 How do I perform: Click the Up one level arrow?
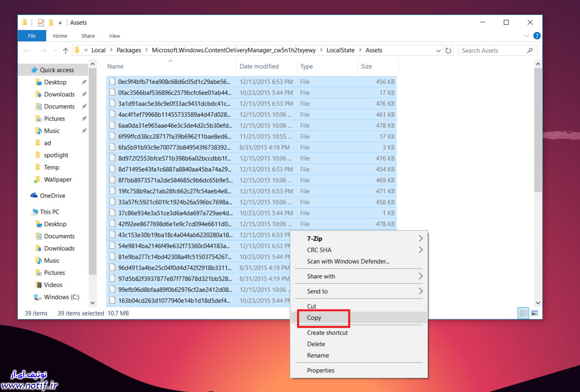(66, 50)
